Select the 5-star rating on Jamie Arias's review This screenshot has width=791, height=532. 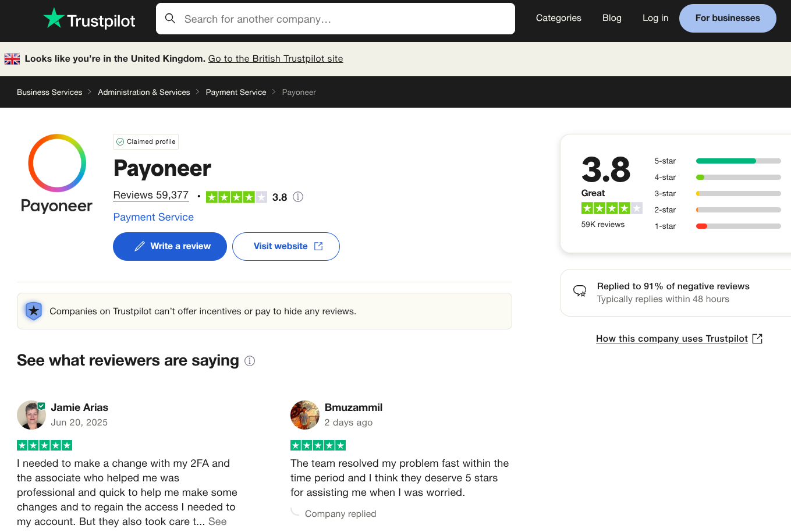[44, 445]
